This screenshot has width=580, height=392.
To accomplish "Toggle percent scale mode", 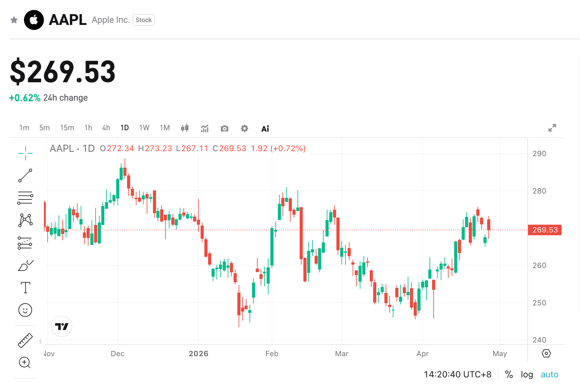I will tap(509, 374).
